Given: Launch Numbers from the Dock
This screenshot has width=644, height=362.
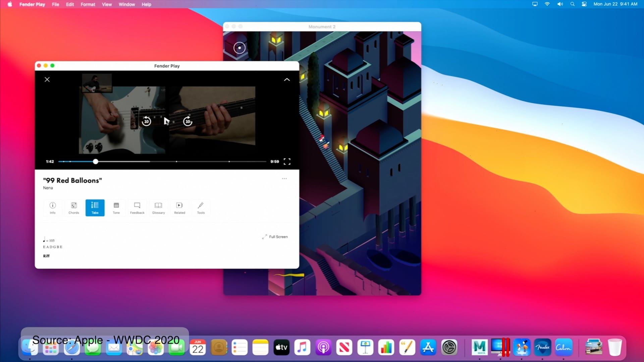Looking at the screenshot, I should click(x=386, y=347).
